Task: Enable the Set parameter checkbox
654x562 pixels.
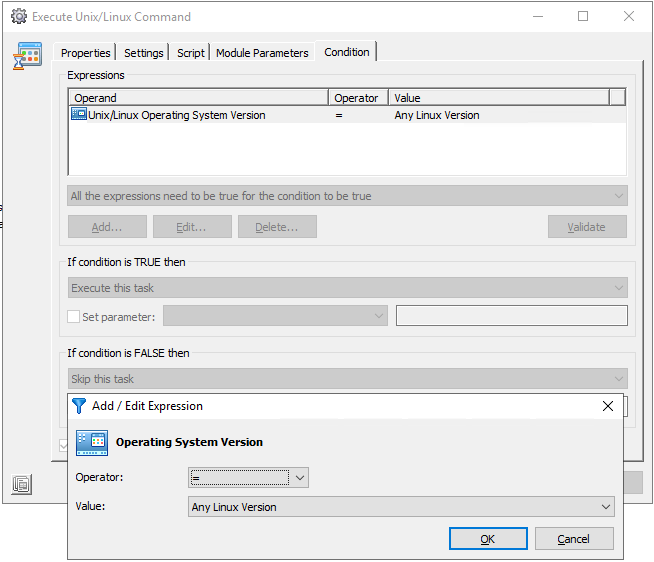Action: pyautogui.click(x=74, y=316)
